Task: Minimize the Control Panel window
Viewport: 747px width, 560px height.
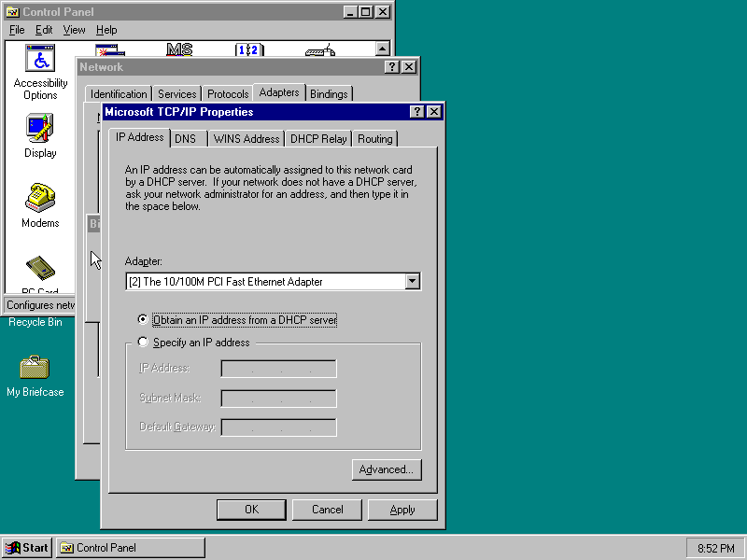Action: 351,12
